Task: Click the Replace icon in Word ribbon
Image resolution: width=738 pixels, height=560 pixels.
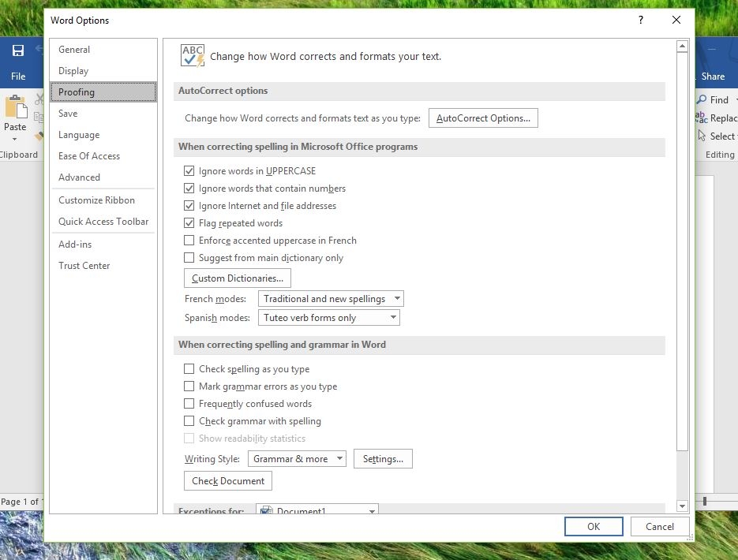Action: click(x=701, y=118)
